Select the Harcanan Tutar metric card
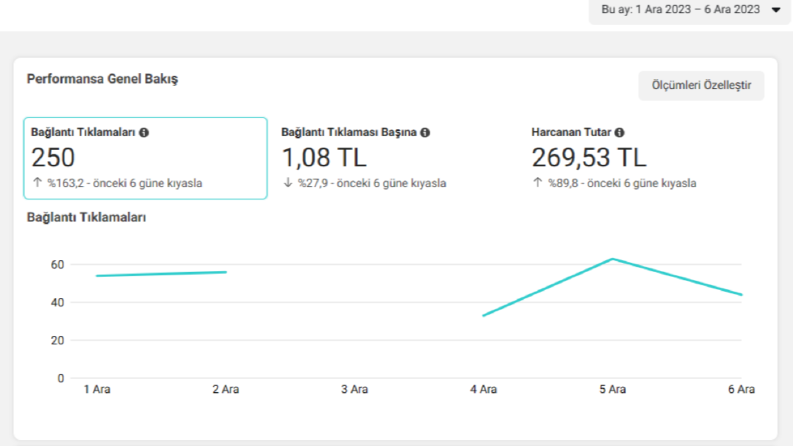This screenshot has height=446, width=793. (x=646, y=158)
